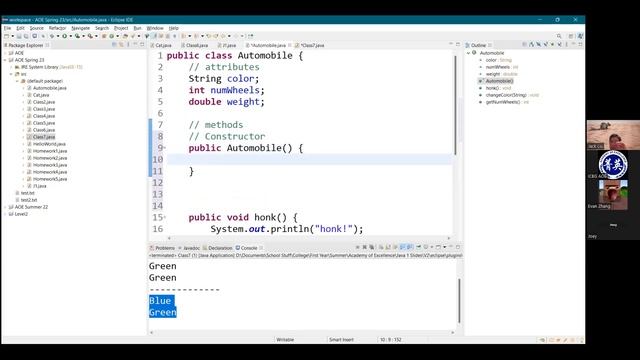Viewport: 640px width, 360px height.
Task: Collapse the AOE Spring 23 project
Action: [5, 60]
